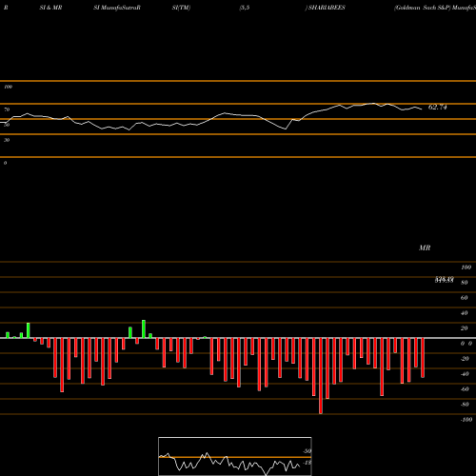
Task: Click the MR axis label -100
Action: pyautogui.click(x=466, y=420)
